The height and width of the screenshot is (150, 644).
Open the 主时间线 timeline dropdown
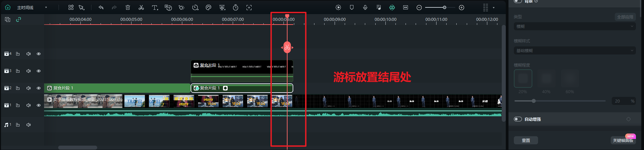click(x=46, y=7)
